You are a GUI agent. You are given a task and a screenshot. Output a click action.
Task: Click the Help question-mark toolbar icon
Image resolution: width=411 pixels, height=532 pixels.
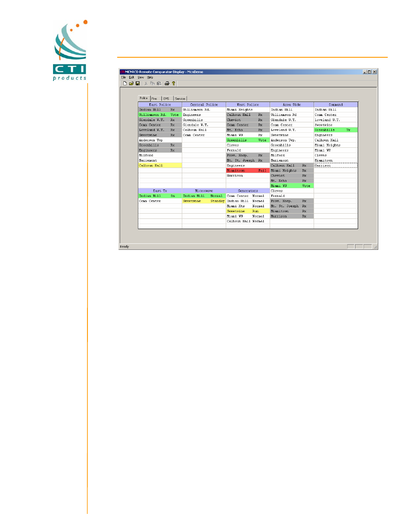[174, 84]
